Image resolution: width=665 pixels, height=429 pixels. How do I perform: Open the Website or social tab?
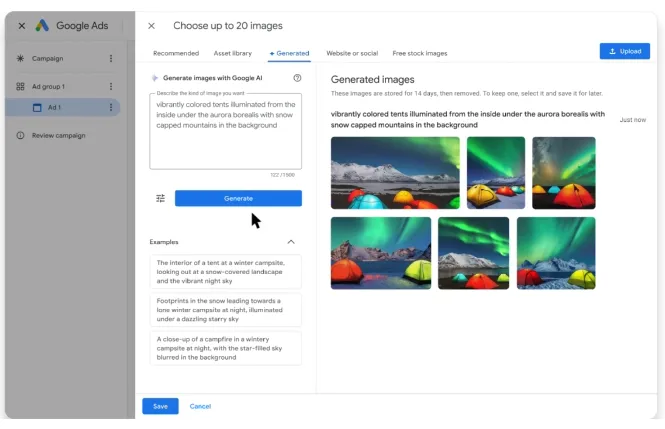[x=352, y=53]
